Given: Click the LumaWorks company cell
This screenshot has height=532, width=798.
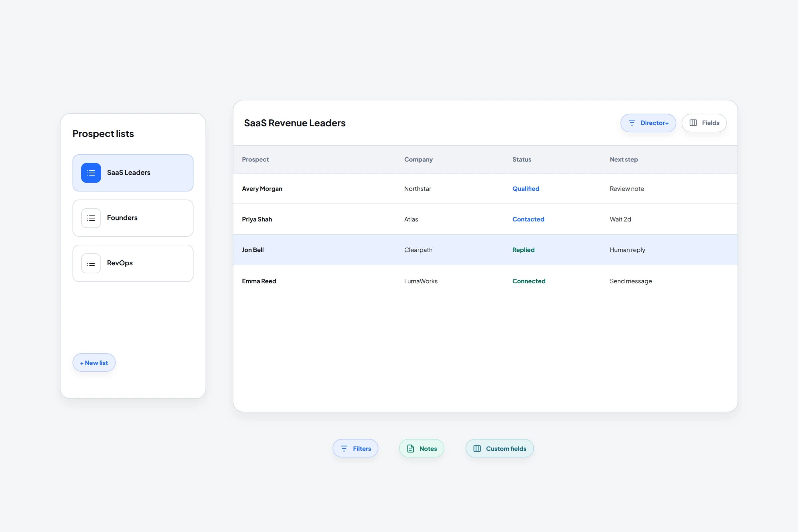Looking at the screenshot, I should click(421, 281).
